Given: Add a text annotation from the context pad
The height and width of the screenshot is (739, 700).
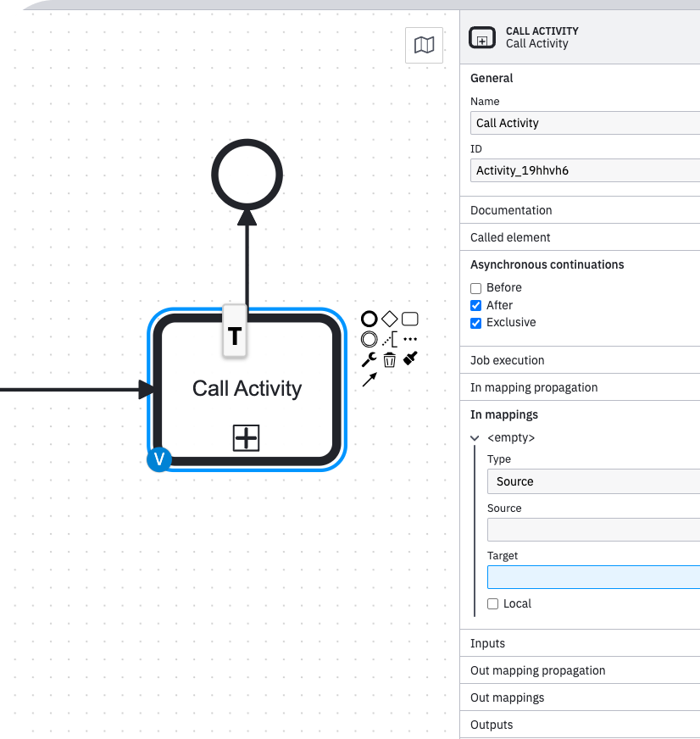Looking at the screenshot, I should (391, 338).
